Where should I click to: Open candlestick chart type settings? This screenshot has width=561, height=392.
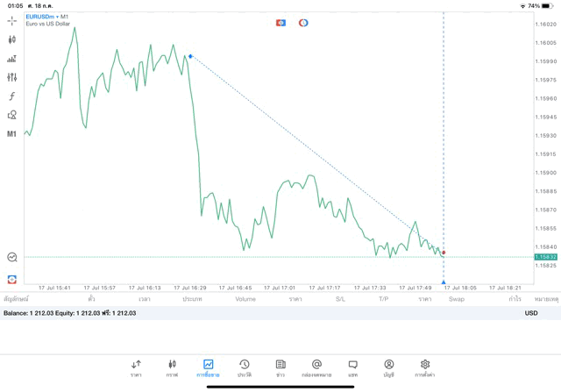[12, 39]
